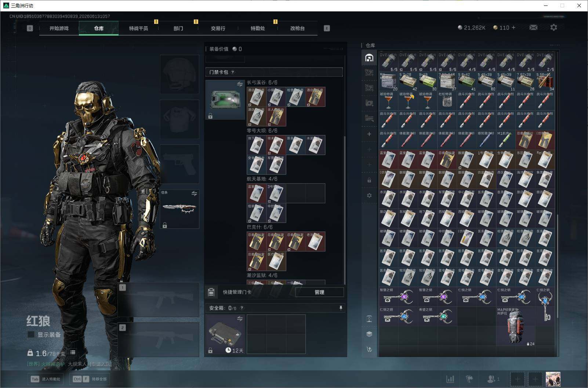Select the 杜松特调 drink item
This screenshot has height=388, width=588.
(x=447, y=100)
